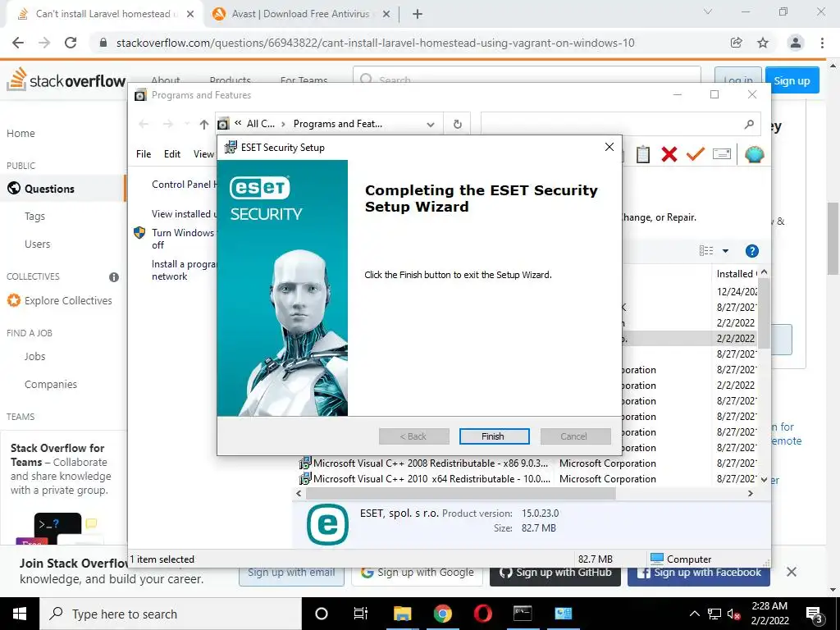840x630 pixels.
Task: Click the 12/24/2021 installed date cell
Action: (737, 291)
